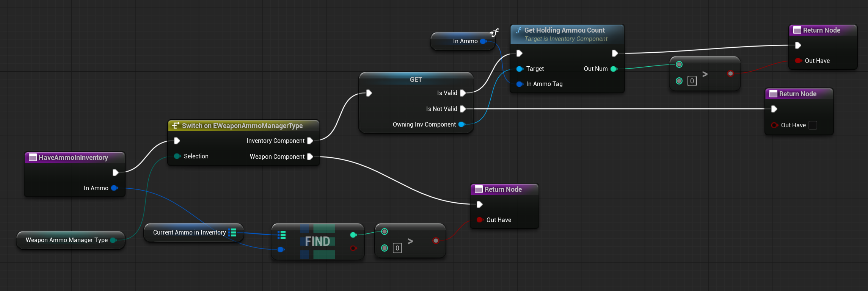This screenshot has width=868, height=291.
Task: Click the In Ammo output pin on HaveAmmoInInventory
Action: coord(114,188)
